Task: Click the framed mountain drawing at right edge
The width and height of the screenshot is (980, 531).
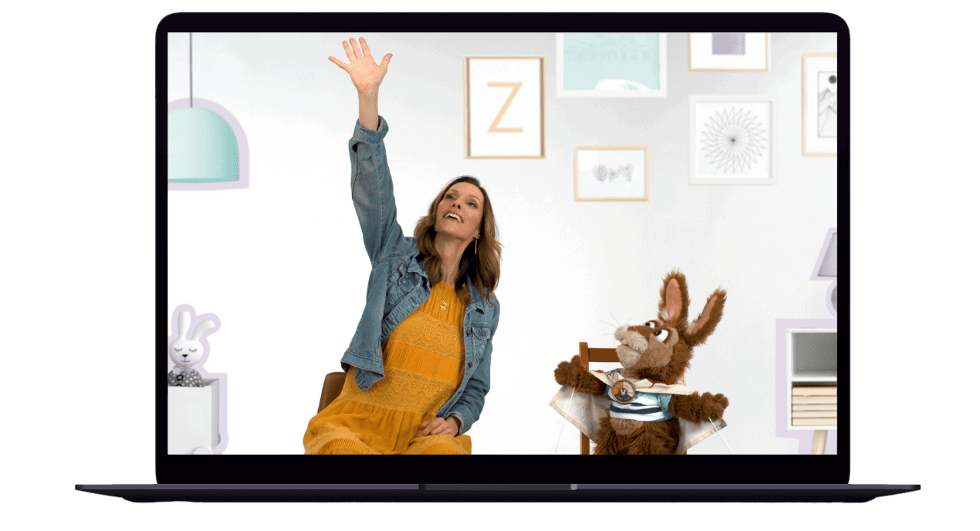Action: 821,104
